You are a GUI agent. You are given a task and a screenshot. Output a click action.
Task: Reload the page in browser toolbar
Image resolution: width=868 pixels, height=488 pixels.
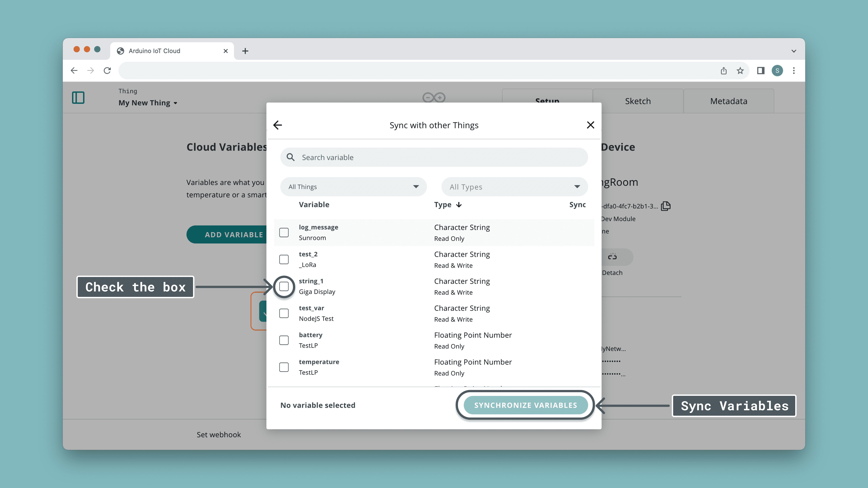pos(107,70)
